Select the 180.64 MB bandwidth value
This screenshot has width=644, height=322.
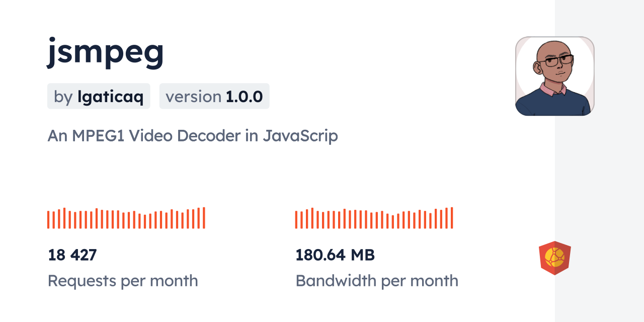point(335,255)
